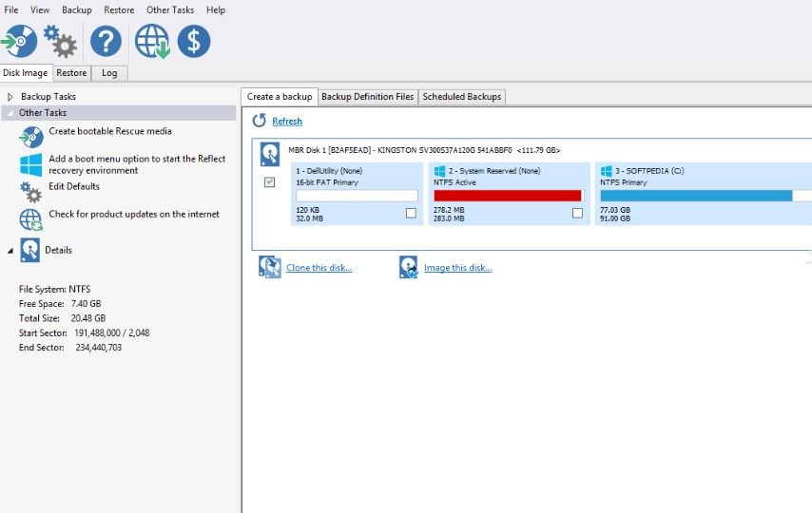Click the Start Sector 191,488,000 value
Image resolution: width=812 pixels, height=513 pixels.
112,332
